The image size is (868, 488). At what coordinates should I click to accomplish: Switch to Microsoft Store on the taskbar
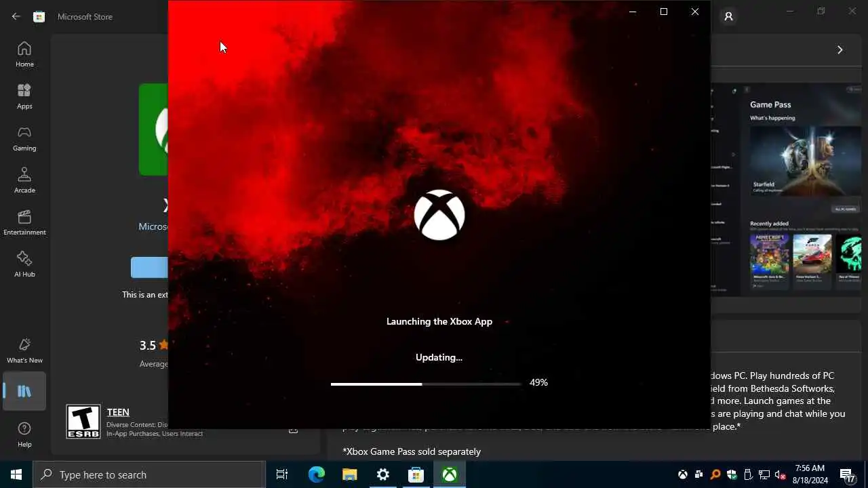(416, 474)
